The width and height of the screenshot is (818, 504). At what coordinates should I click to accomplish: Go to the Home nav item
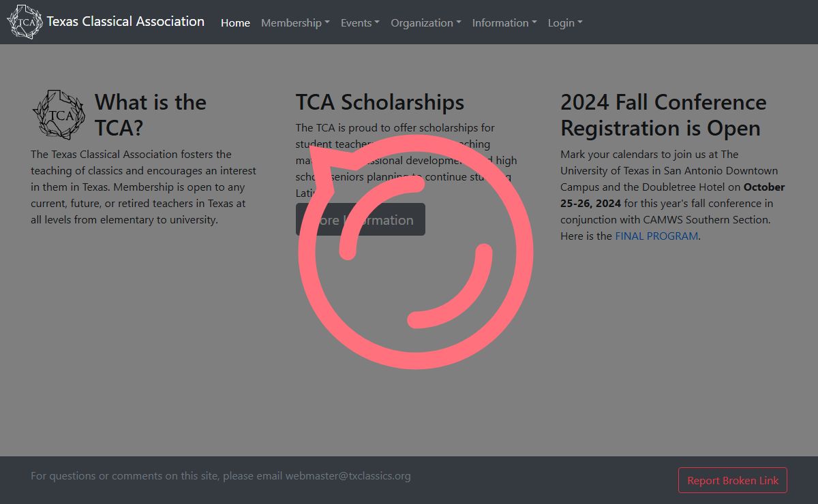[x=235, y=22]
